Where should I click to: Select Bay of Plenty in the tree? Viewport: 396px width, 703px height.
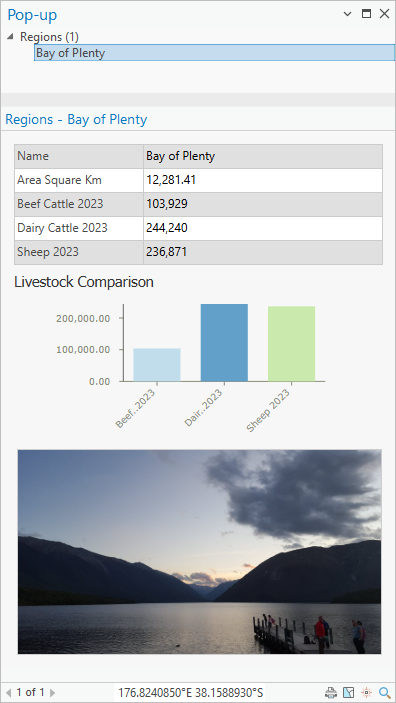click(x=214, y=53)
